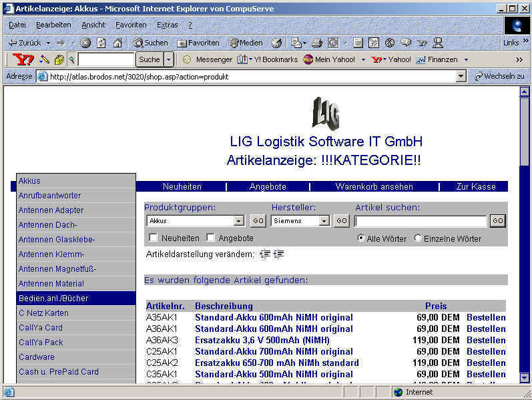Click the Home icon in toolbar
Viewport: 532px width, 400px height.
[117, 43]
